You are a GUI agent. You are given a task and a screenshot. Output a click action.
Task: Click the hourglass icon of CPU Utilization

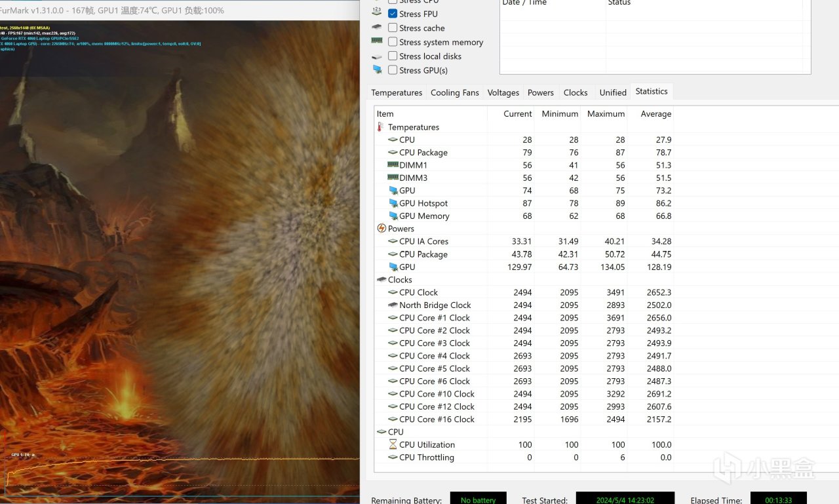point(393,444)
